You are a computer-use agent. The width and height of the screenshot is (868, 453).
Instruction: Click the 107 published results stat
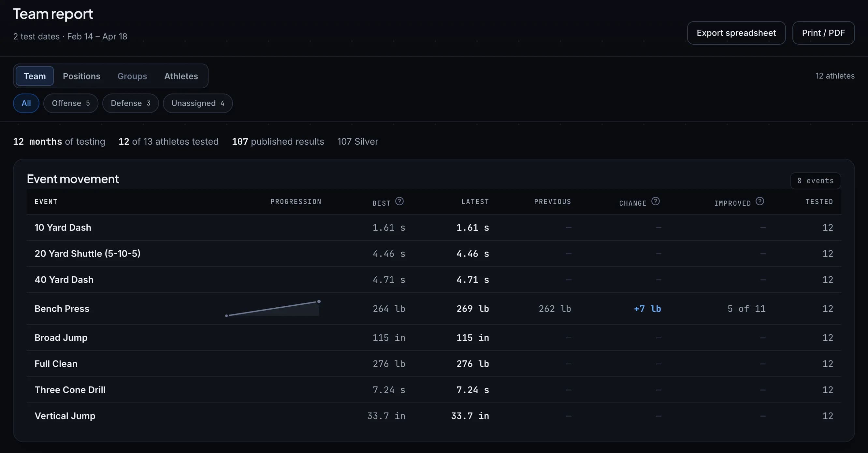(x=278, y=141)
